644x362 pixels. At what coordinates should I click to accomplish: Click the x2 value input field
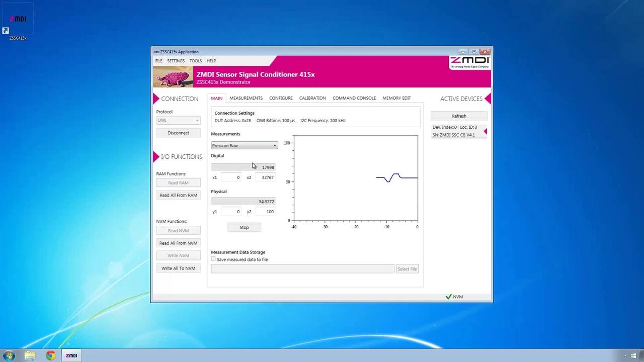click(265, 177)
